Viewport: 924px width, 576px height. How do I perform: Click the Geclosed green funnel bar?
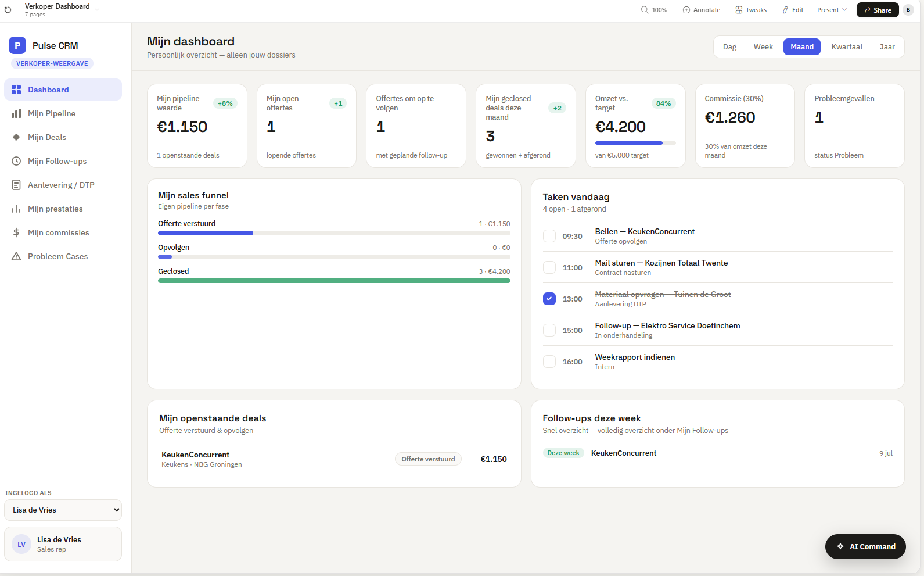[334, 281]
